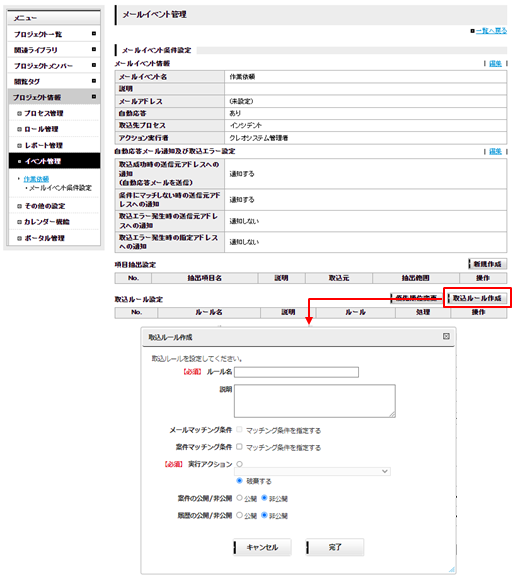This screenshot has width=512, height=575.
Task: Collapse プロジェクト情報 using its square icon
Action: [94, 97]
